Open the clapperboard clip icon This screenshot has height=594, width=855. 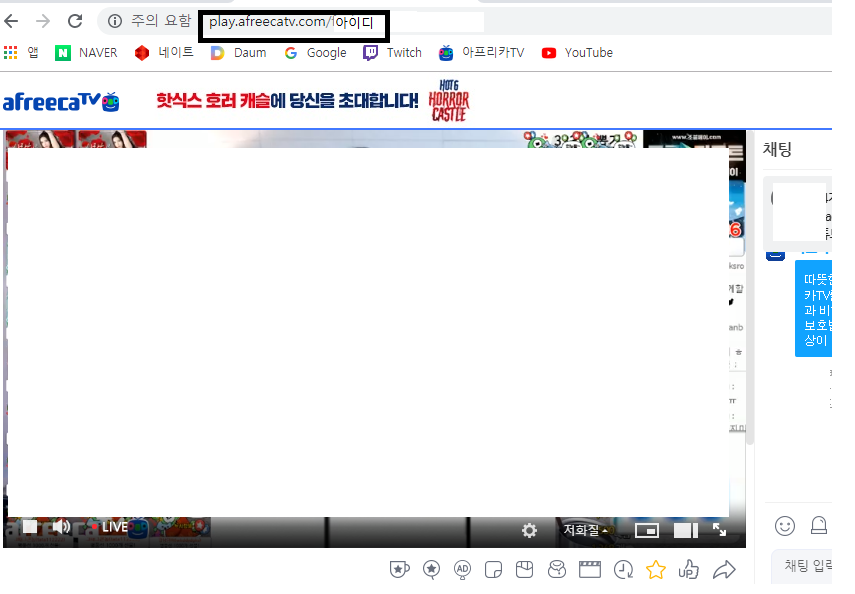click(590, 570)
